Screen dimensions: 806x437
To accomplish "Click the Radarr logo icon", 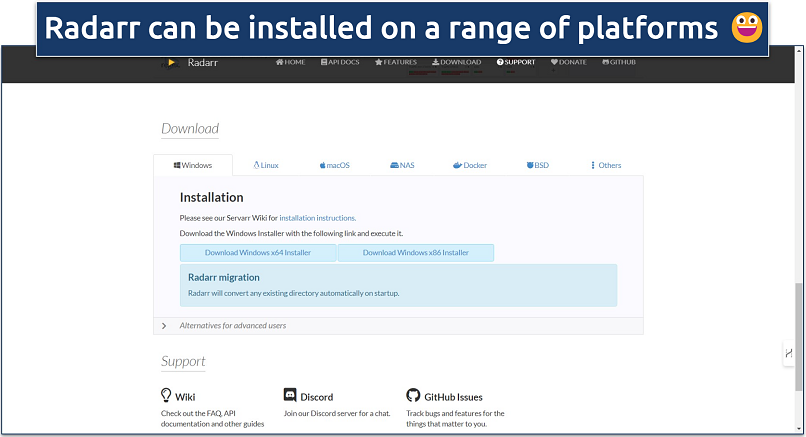I will (x=170, y=62).
